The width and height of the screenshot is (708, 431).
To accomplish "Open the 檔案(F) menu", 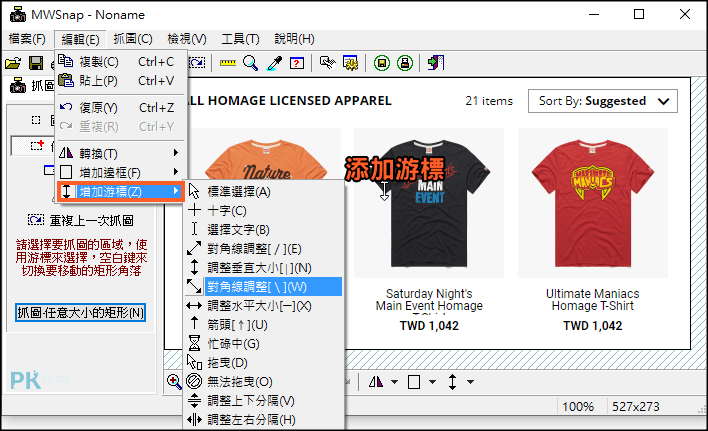I will tap(27, 39).
